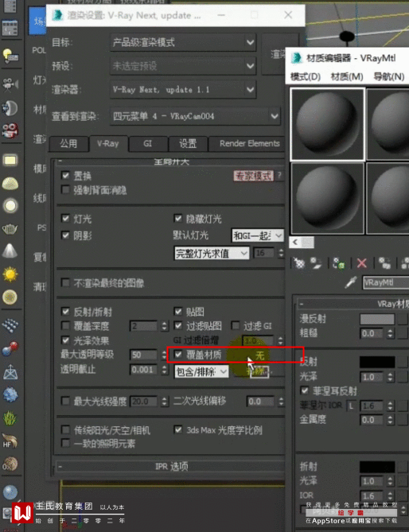Screen dimensions: 409x532
Task: Open the 默认灯光 dropdown showing 和GI一起
Action: pos(258,235)
